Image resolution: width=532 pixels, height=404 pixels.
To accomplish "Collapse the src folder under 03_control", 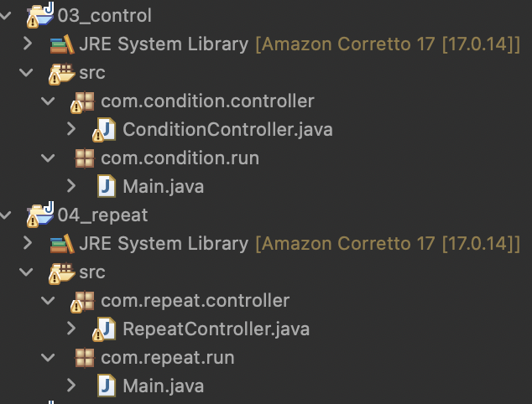I will tap(29, 73).
